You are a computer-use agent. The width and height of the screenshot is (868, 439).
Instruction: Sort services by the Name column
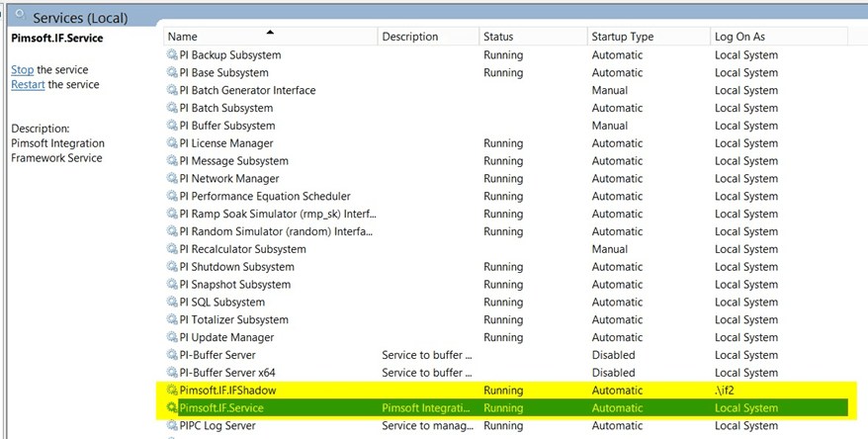pyautogui.click(x=271, y=37)
